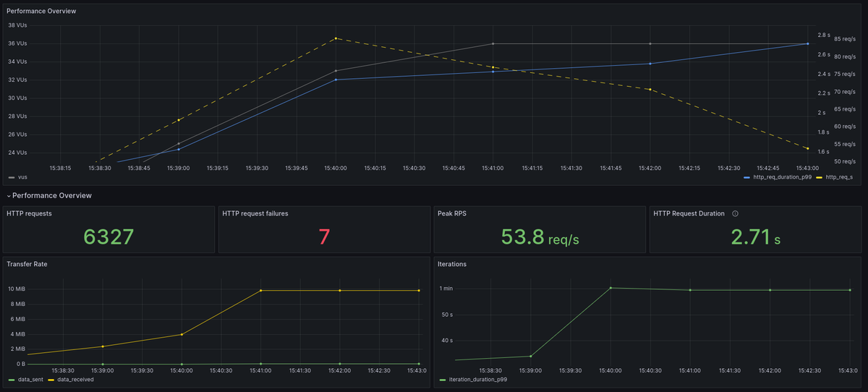Click the 2.8 s axis label
This screenshot has width=868, height=392.
pos(823,35)
